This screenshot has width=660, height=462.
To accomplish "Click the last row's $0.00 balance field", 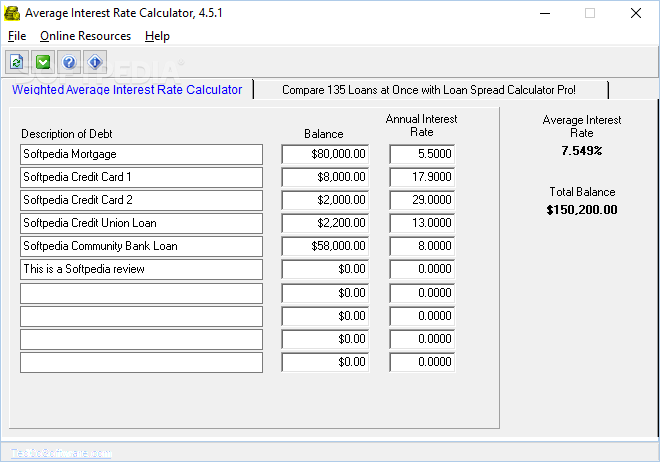I will point(325,362).
